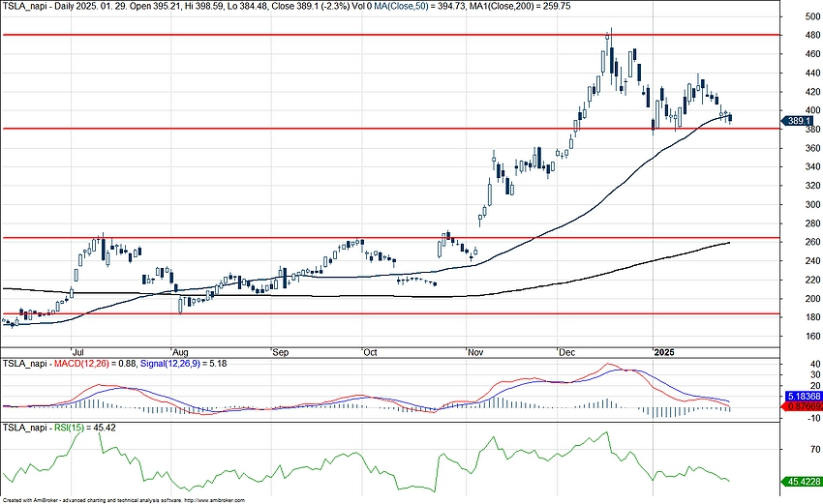Click the Aug date axis label

pos(180,352)
